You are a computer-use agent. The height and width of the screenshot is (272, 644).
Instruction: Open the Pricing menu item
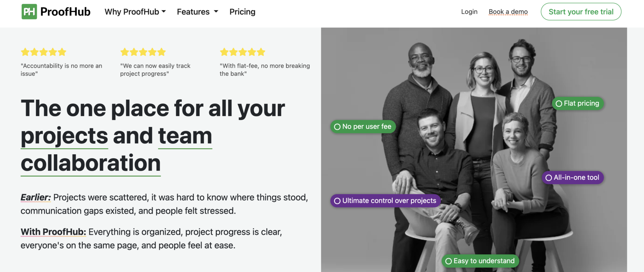(242, 12)
